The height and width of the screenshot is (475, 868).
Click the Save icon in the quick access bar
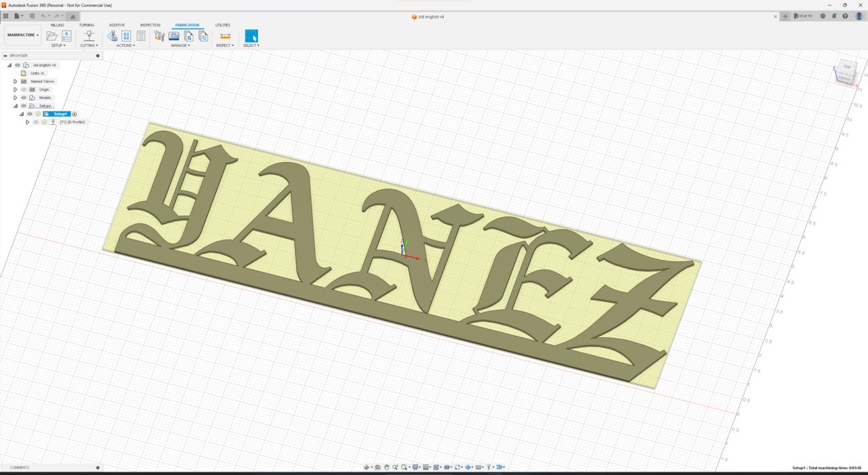[x=31, y=16]
